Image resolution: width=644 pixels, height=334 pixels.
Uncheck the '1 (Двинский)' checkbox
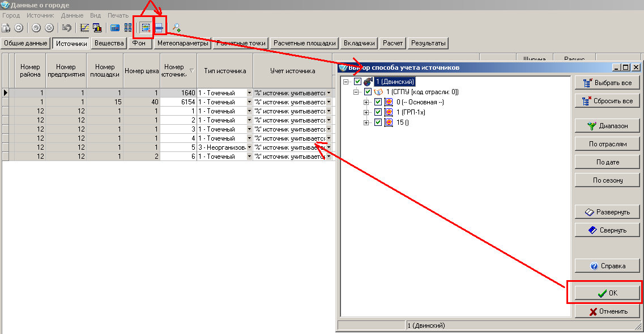click(x=357, y=82)
